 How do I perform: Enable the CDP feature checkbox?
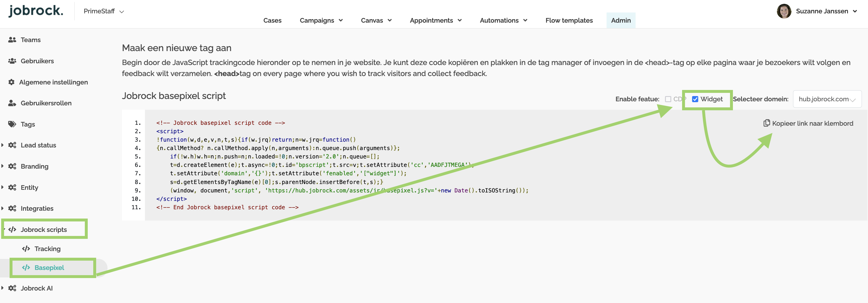point(668,99)
